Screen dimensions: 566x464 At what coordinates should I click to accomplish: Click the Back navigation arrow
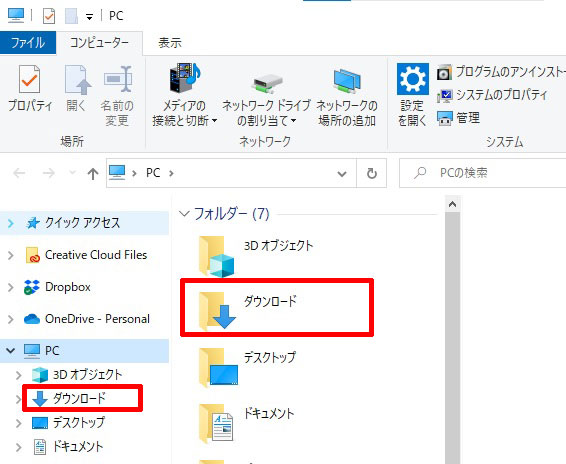pos(19,173)
